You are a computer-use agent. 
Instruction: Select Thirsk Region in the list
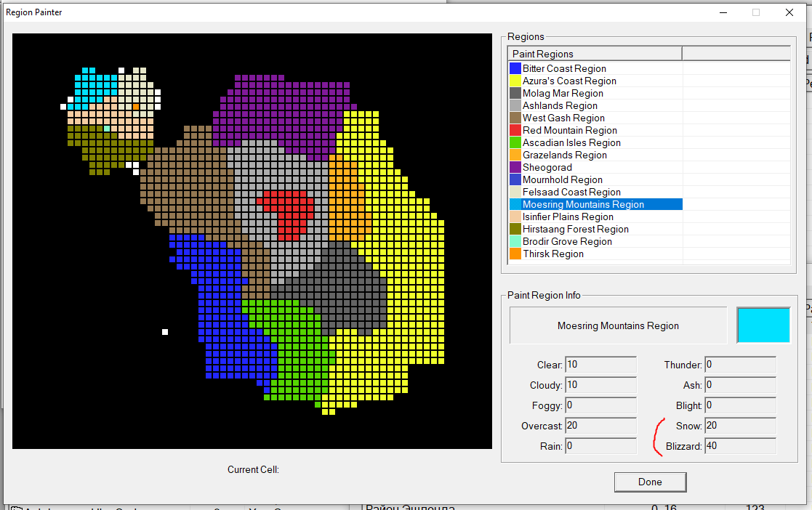(553, 254)
